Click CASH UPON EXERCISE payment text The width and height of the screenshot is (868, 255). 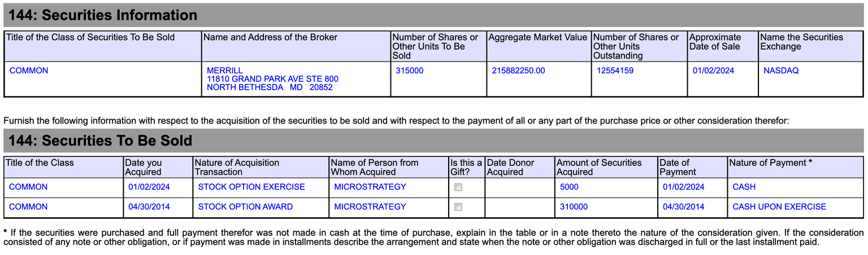779,207
